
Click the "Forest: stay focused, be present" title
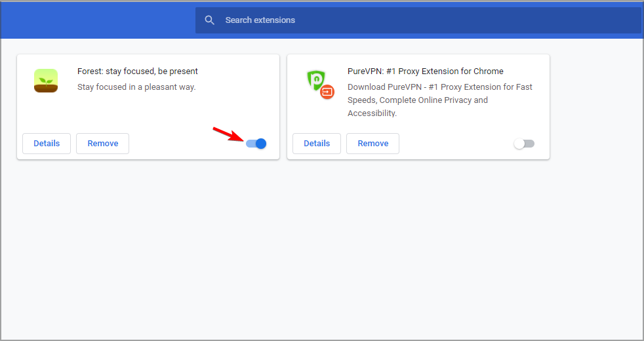tap(138, 71)
